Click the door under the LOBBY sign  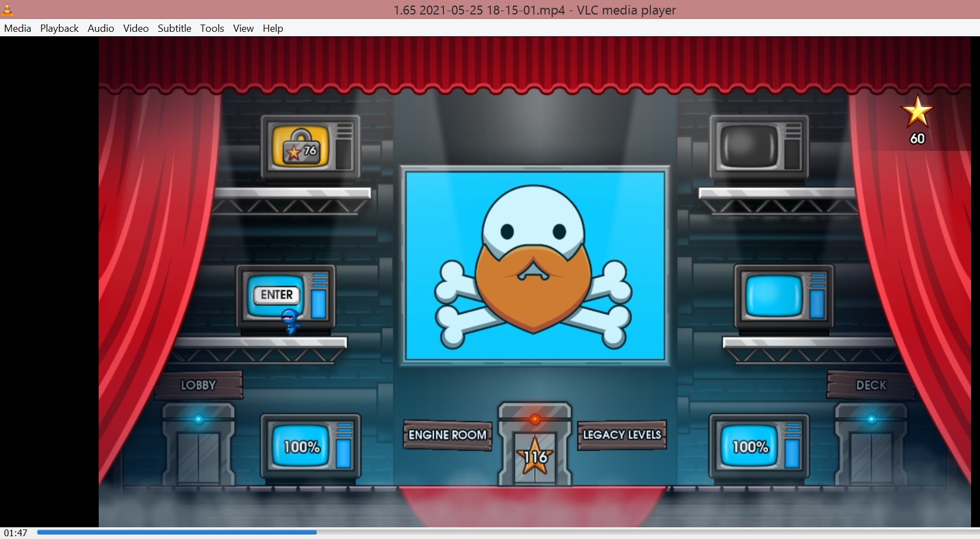point(199,445)
